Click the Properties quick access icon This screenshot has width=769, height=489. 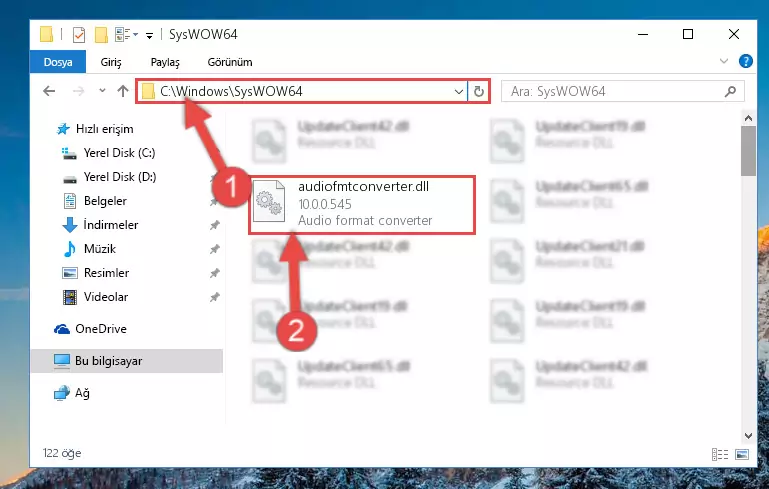click(x=78, y=34)
